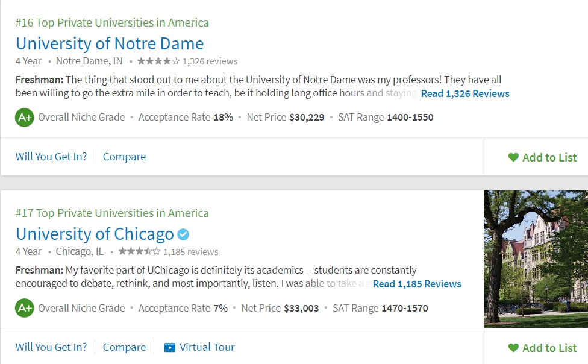Select Compare for Notre Dame
The width and height of the screenshot is (588, 364).
[124, 157]
